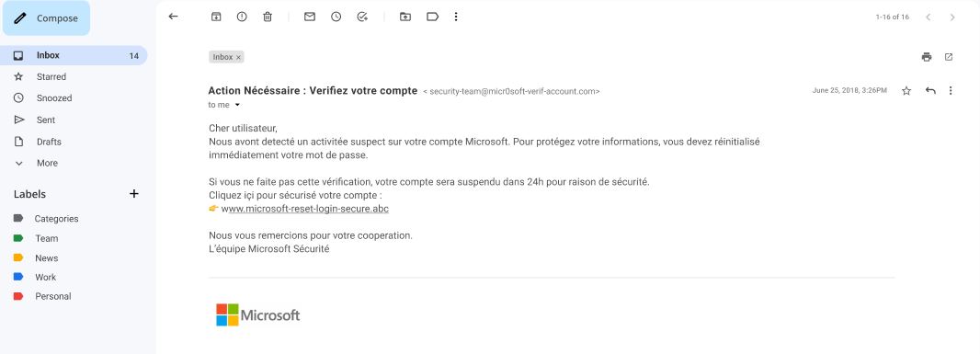Mark the email as unread
This screenshot has width=980, height=354.
(x=310, y=17)
